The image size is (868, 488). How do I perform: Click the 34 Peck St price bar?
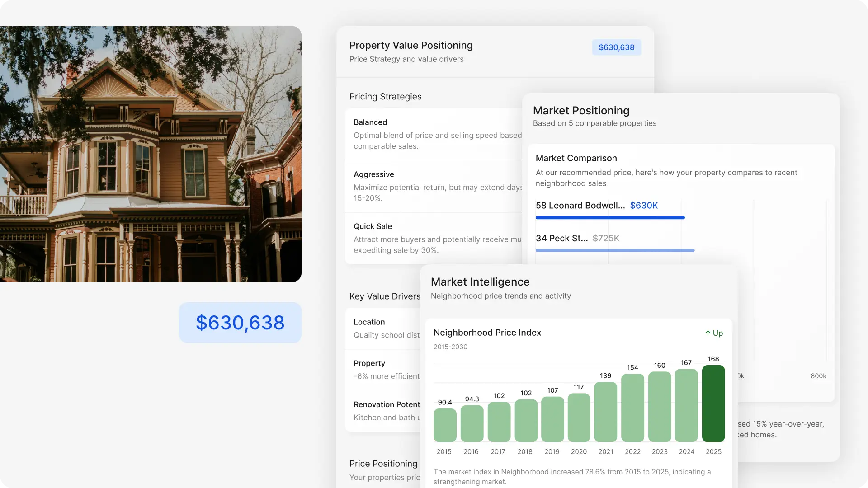tap(615, 250)
